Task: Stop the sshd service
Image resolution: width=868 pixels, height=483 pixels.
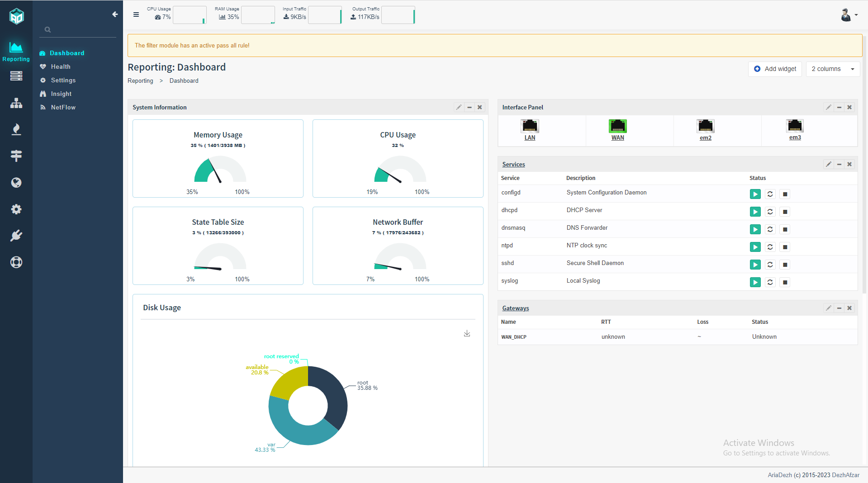Action: click(785, 265)
